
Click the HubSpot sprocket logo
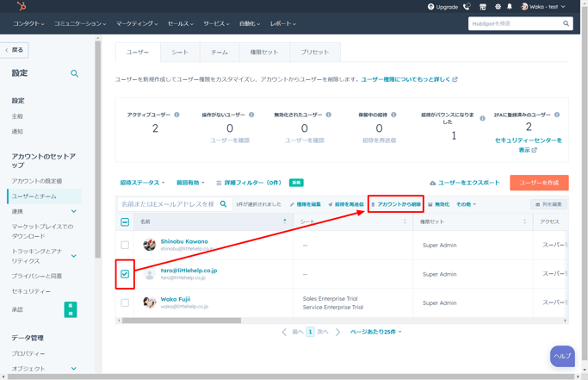point(22,7)
